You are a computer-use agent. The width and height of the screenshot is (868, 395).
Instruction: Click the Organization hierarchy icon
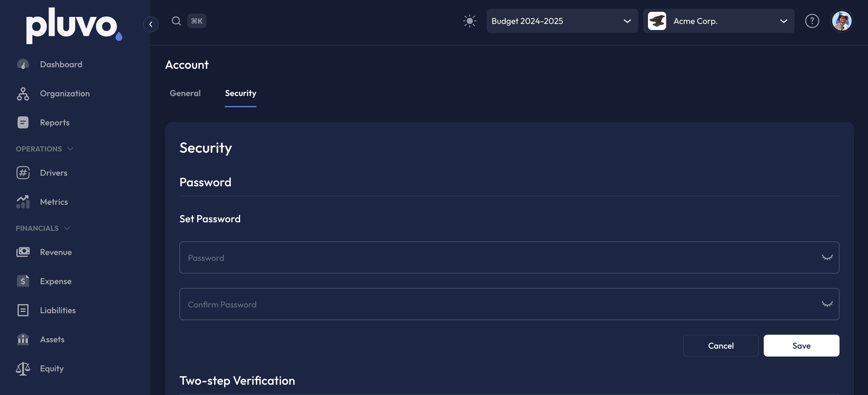click(x=23, y=94)
